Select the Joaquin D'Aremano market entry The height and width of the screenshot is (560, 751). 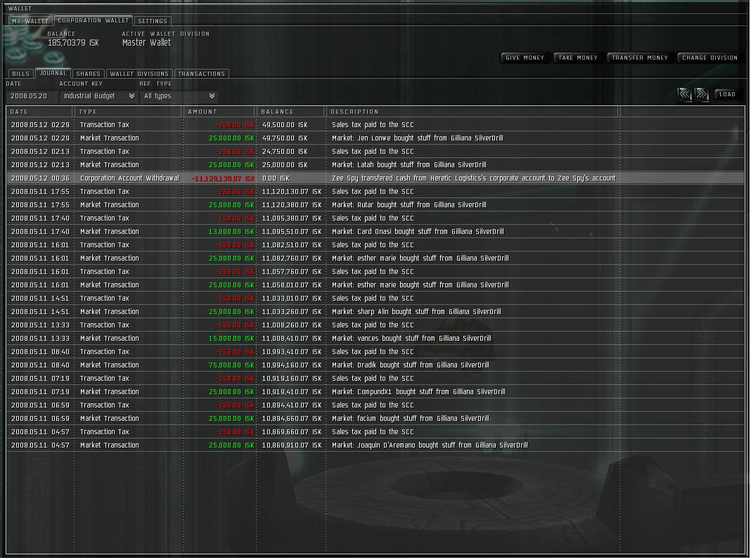click(430, 445)
